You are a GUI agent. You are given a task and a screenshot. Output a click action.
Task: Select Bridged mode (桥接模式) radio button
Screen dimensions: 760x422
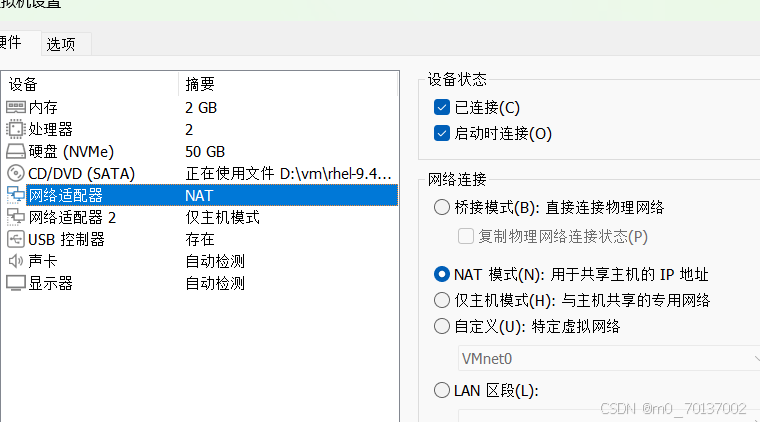(442, 207)
